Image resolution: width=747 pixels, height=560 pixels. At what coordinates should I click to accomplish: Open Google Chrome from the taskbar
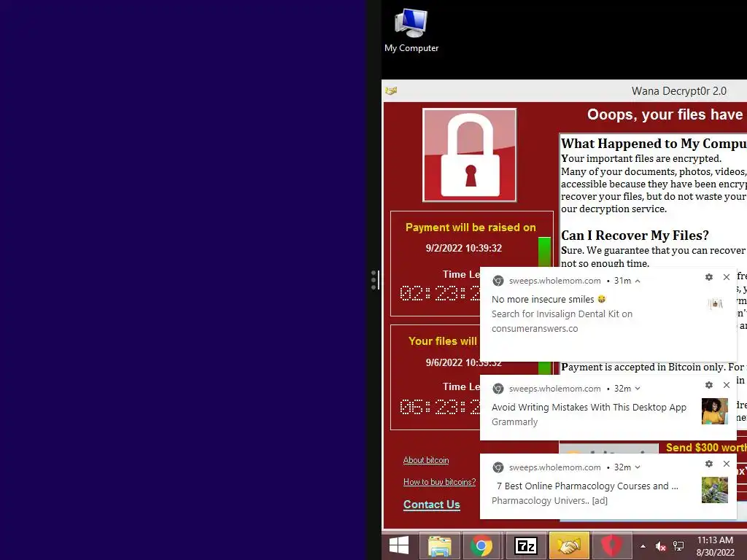tap(481, 545)
